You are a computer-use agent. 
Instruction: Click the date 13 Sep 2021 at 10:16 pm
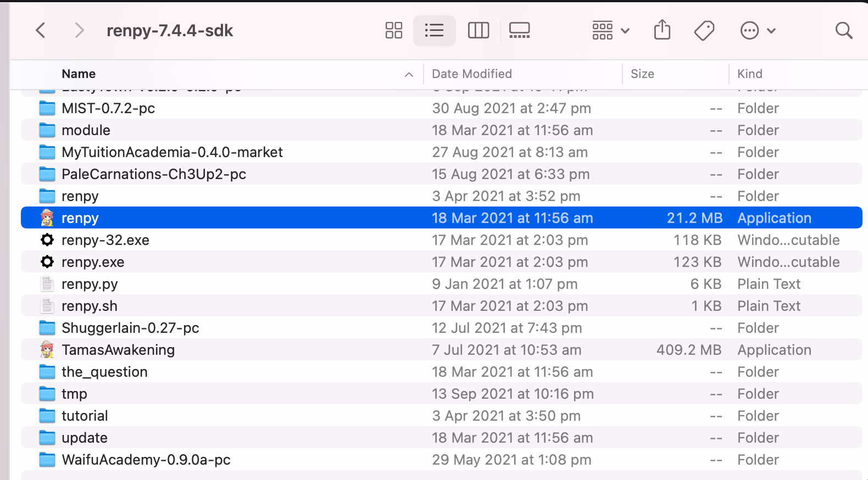[x=513, y=394]
